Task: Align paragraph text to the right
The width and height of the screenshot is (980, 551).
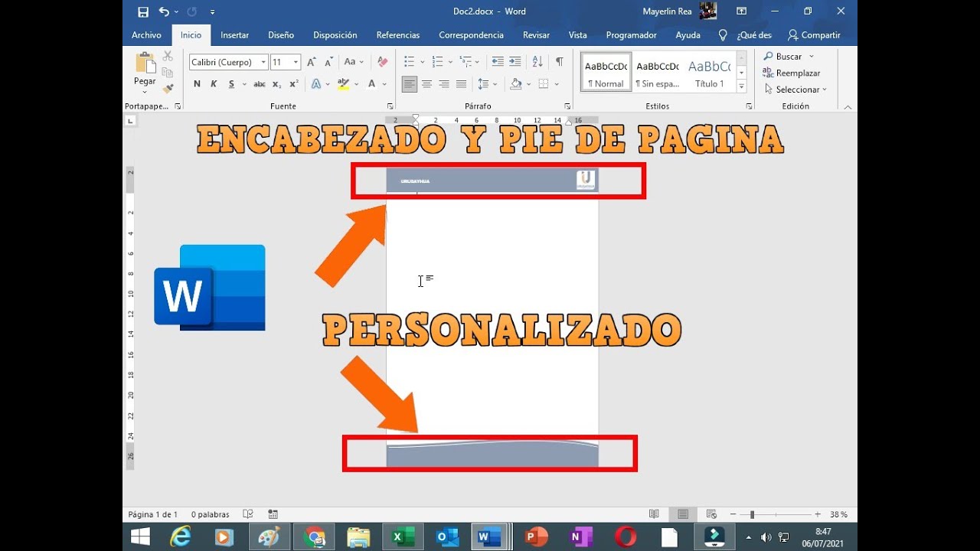Action: click(x=444, y=84)
